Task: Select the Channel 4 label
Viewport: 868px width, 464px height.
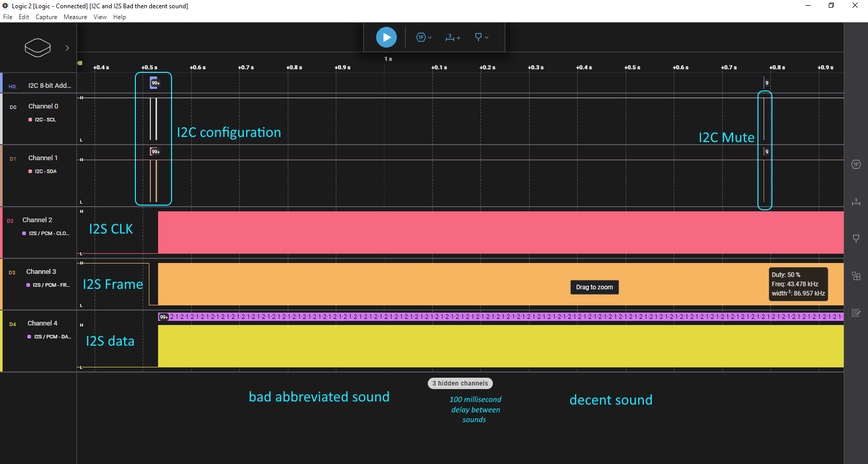Action: (x=42, y=323)
